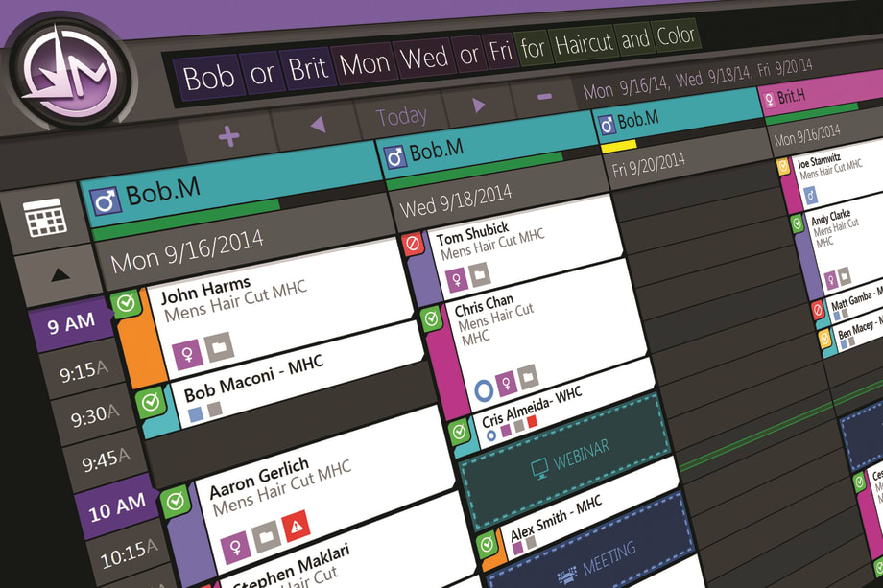Go to previous day with left arrow

[319, 125]
